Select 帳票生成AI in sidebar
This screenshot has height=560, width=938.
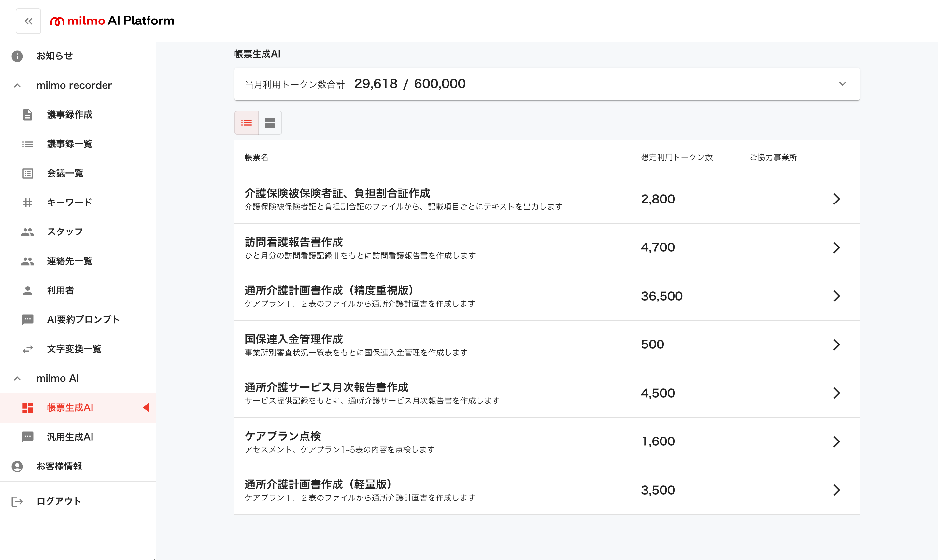coord(70,408)
